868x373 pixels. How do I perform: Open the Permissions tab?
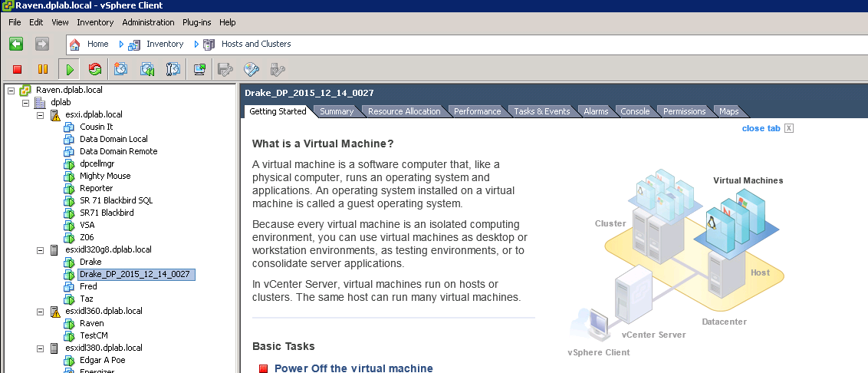684,111
